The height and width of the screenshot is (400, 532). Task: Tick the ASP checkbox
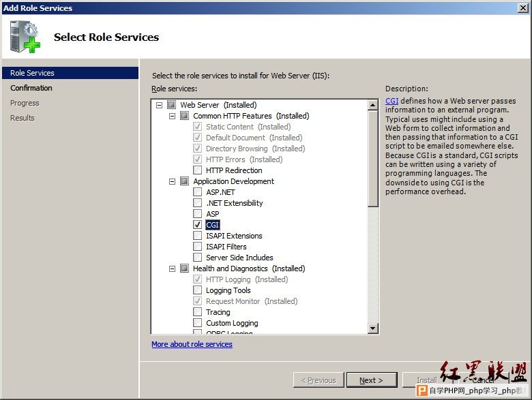point(198,213)
